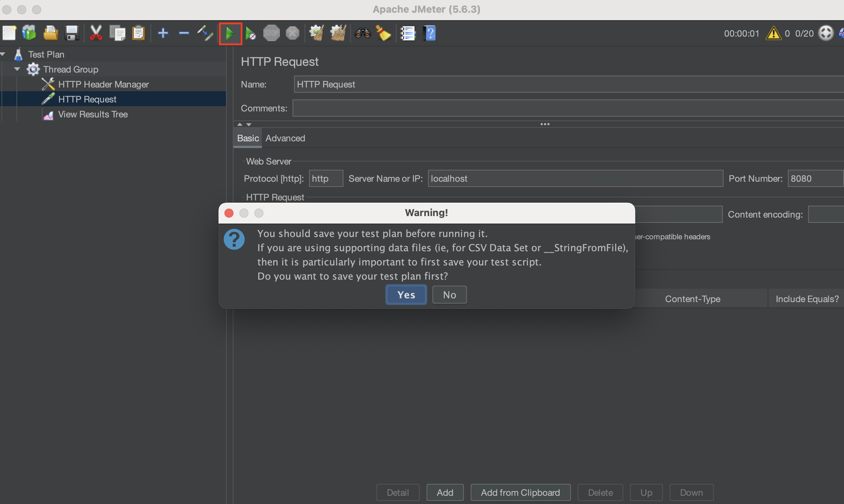
Task: Click Start no pauses icon
Action: 251,34
